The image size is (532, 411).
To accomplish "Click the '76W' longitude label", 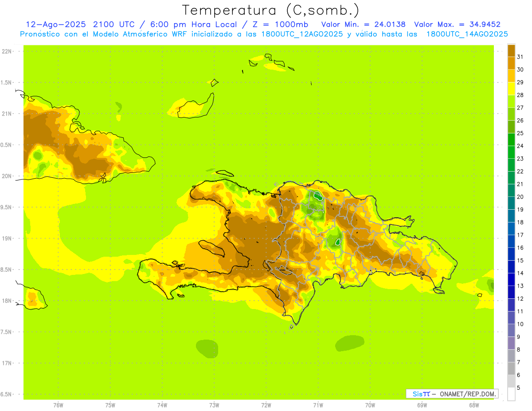I will pyautogui.click(x=58, y=405).
